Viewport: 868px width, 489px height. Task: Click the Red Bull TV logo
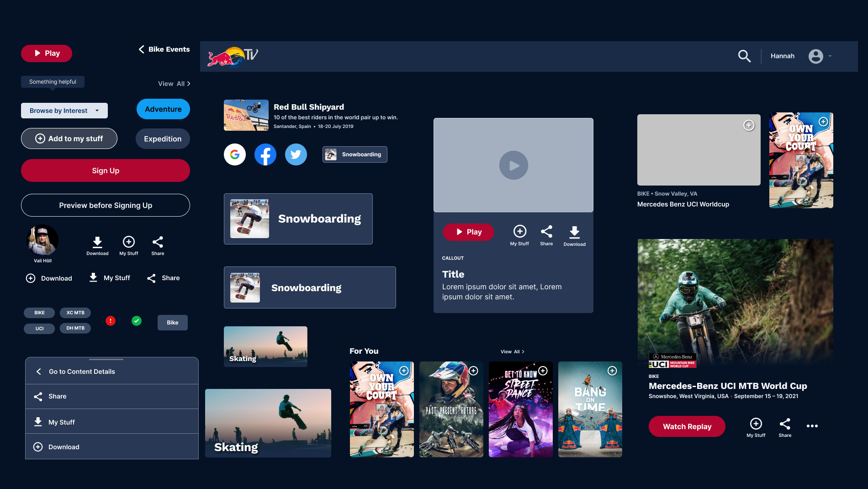pos(233,57)
